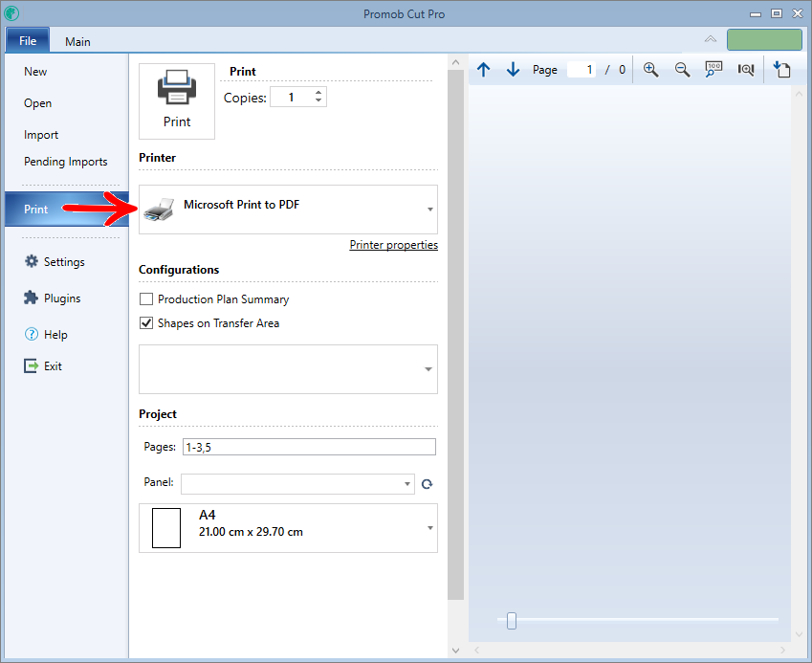Viewport: 812px width, 663px height.
Task: Select Pending Imports in the File menu
Action: coord(65,161)
